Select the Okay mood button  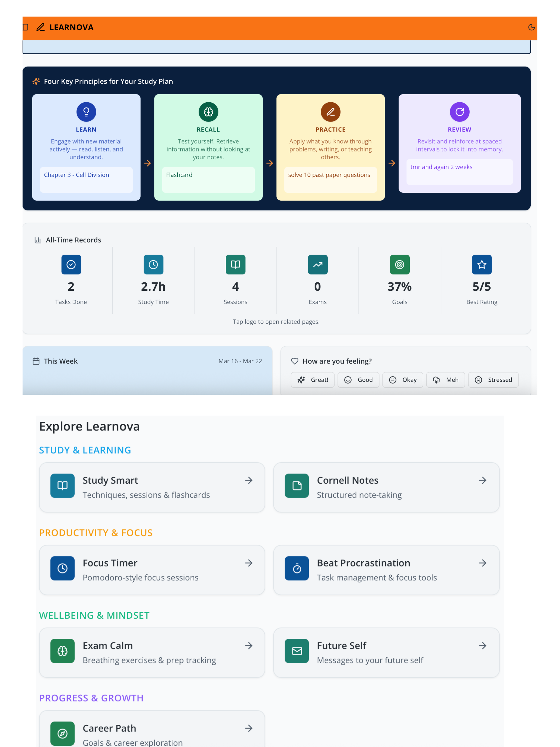click(x=403, y=379)
